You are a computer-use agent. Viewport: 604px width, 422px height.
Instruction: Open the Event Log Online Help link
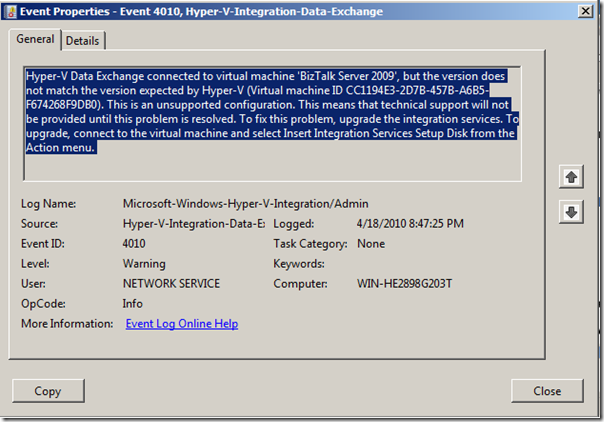181,324
